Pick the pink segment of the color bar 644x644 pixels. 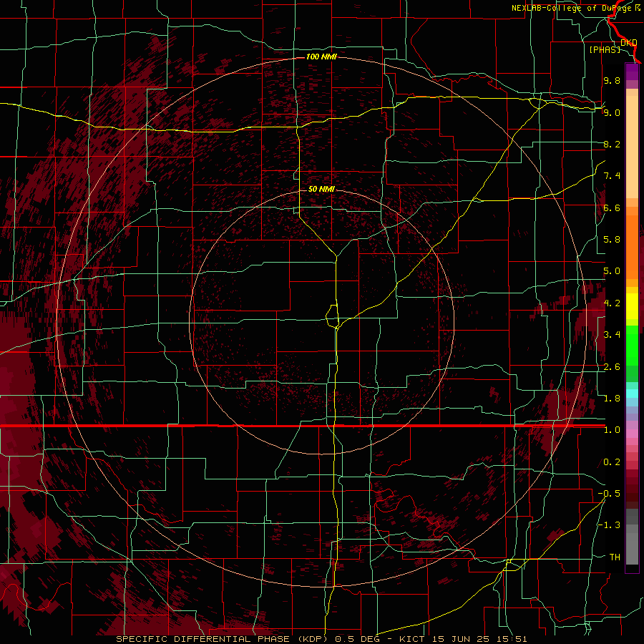point(632,433)
